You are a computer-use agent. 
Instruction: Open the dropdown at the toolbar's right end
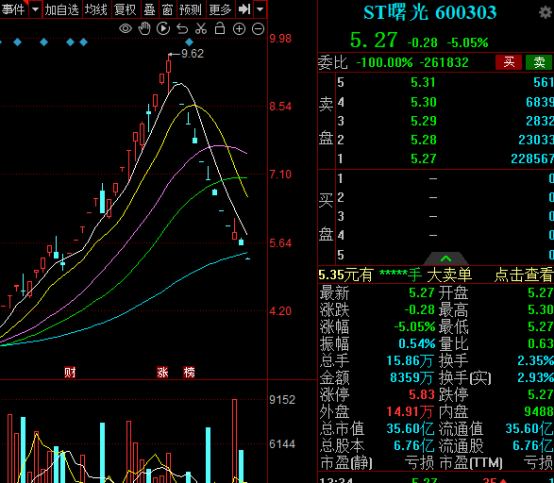260,9
